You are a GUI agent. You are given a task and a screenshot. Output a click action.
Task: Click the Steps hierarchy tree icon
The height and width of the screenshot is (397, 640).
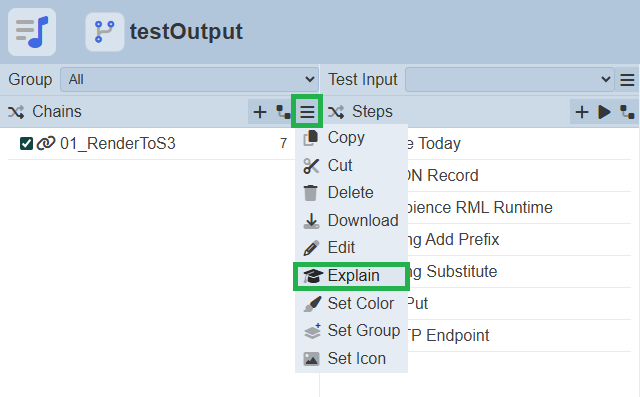(x=627, y=111)
